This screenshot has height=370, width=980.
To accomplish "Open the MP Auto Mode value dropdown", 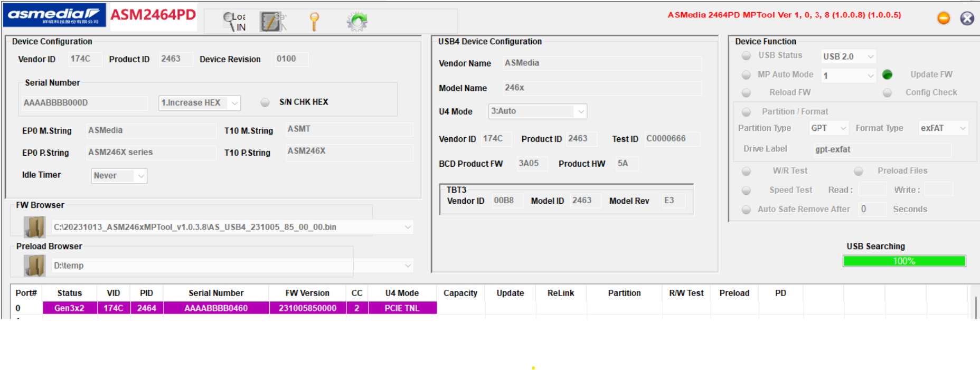I will pyautogui.click(x=849, y=75).
